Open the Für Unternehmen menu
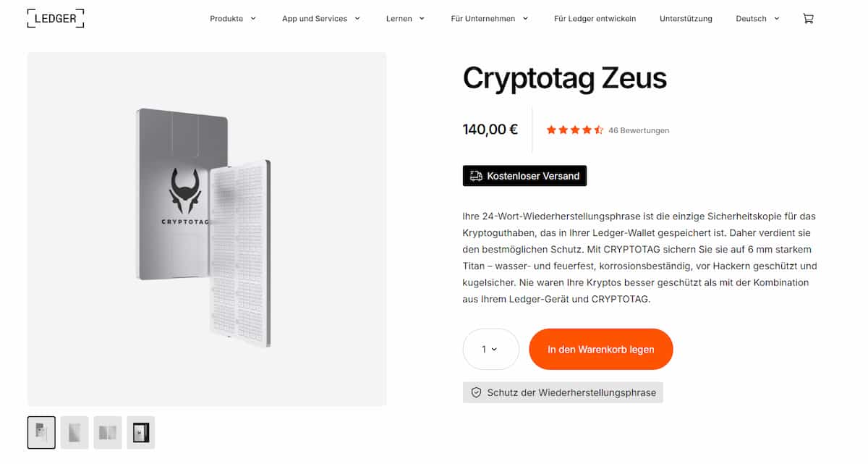Viewport: 868px width, 464px height. (490, 19)
